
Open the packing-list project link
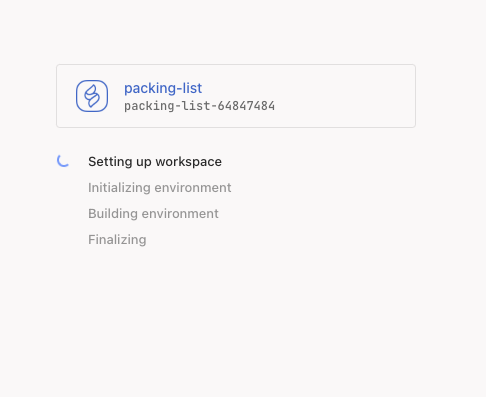163,88
